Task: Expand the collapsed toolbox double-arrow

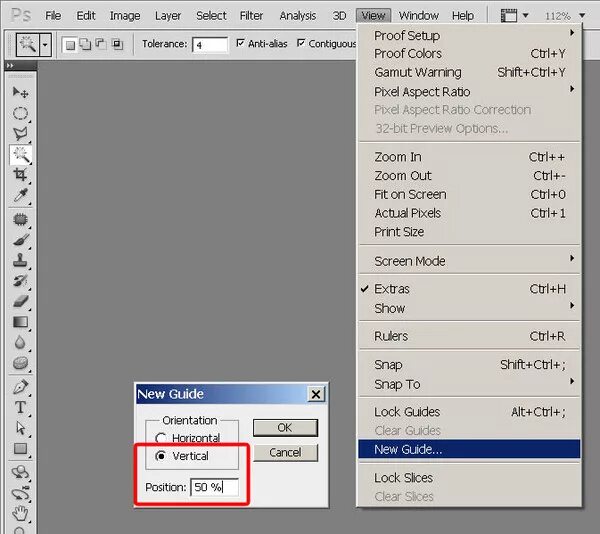Action: tap(10, 66)
